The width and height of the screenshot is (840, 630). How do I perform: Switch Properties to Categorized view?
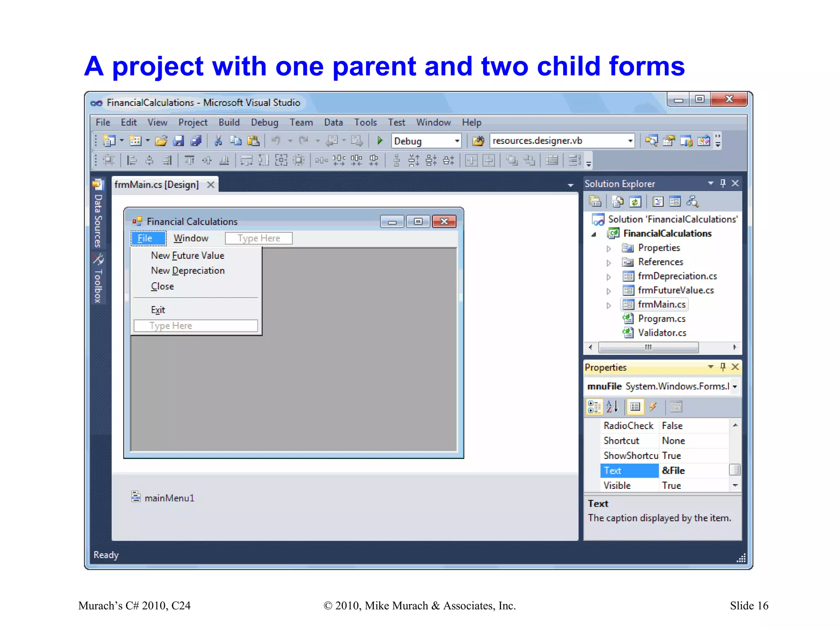(x=594, y=406)
